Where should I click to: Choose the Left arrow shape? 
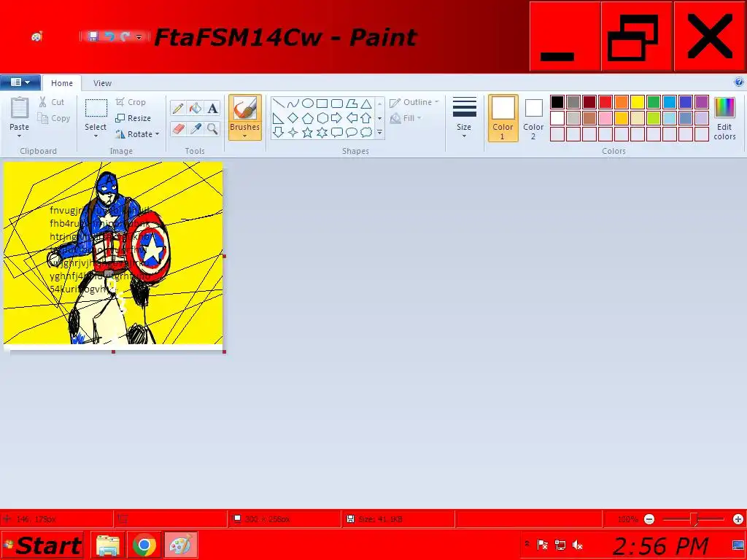click(352, 117)
